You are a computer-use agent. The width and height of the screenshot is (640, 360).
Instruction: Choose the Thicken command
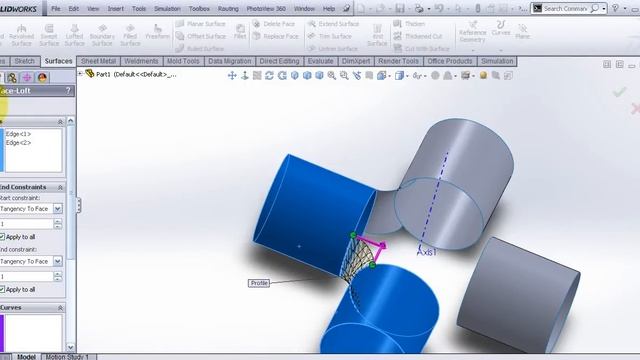click(409, 24)
